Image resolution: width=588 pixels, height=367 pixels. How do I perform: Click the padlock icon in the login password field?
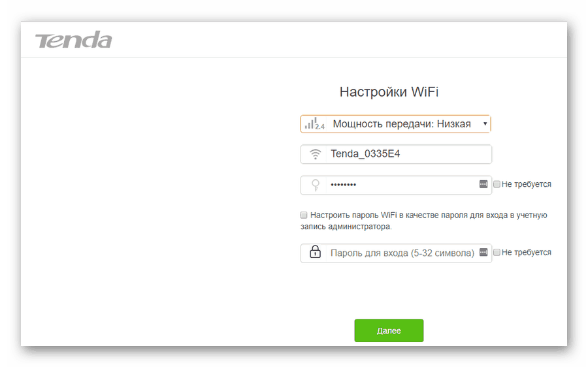point(315,253)
